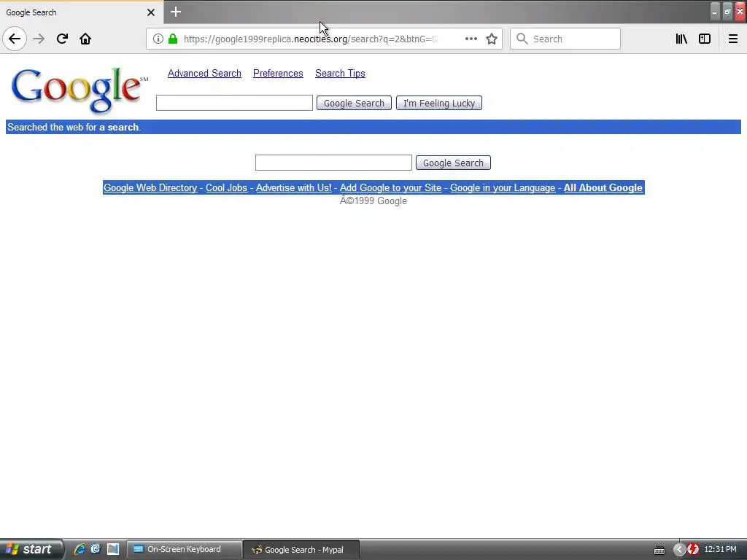This screenshot has height=560, width=747.
Task: Open the hamburger application menu
Action: click(732, 39)
